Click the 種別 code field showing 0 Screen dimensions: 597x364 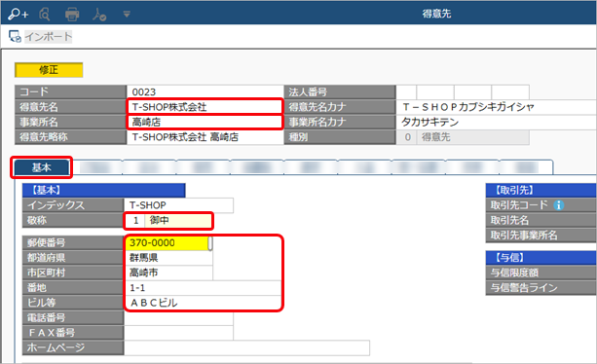[407, 137]
